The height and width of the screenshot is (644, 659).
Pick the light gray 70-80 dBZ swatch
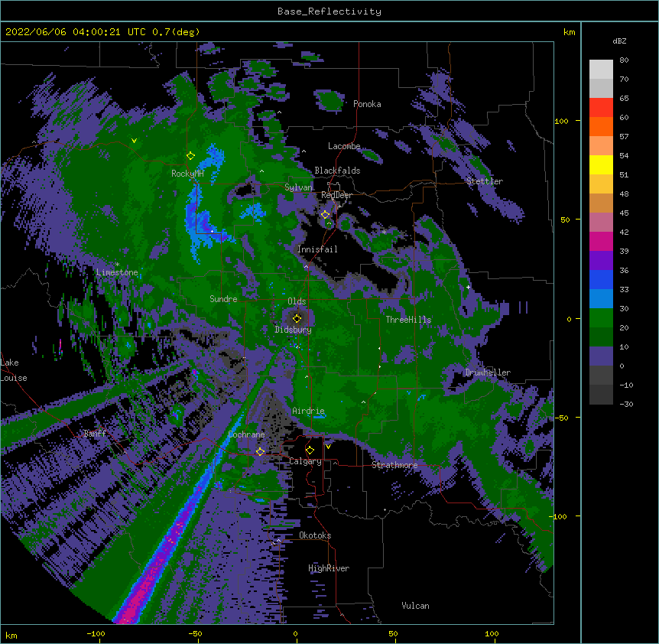click(x=601, y=70)
